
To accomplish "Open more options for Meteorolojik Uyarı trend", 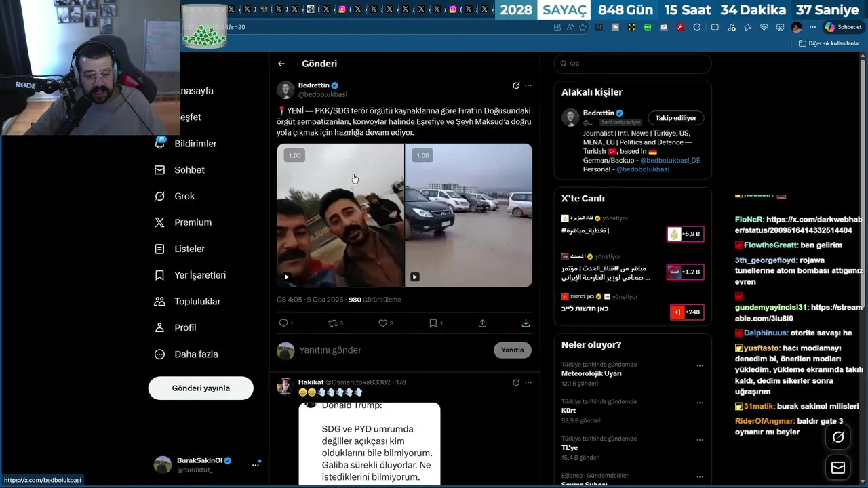I will (700, 366).
